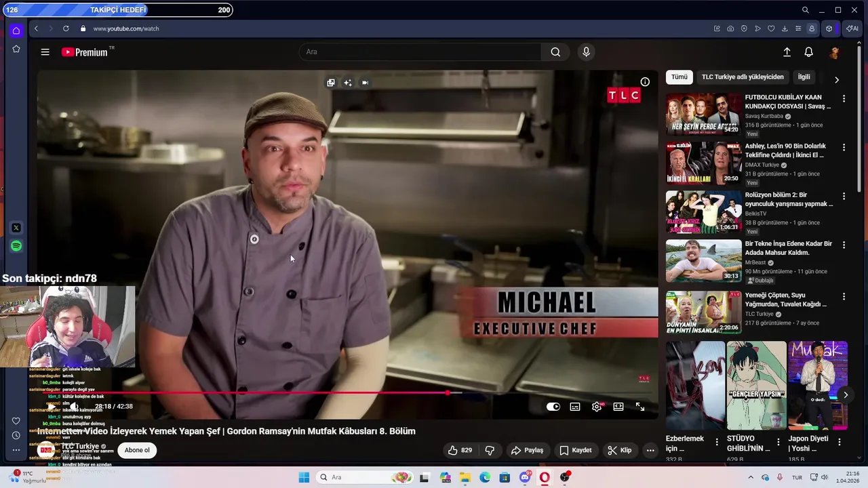
Task: Seek on the red video progress bar
Action: pos(347,392)
